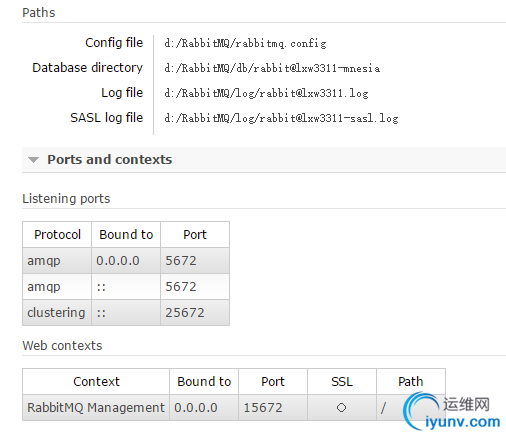The width and height of the screenshot is (506, 438).
Task: Click the SSL circle indicator for RabbitMQ Management
Action: pos(341,408)
